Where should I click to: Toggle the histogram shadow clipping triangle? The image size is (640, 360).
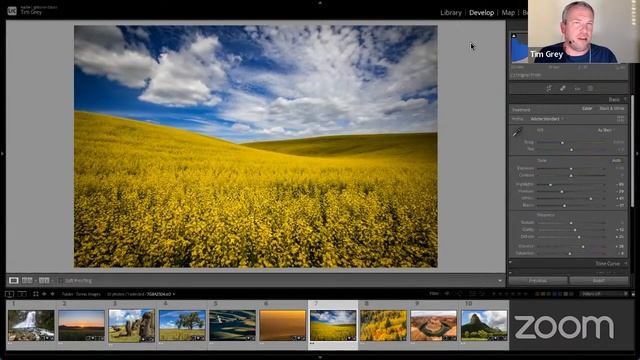(514, 36)
